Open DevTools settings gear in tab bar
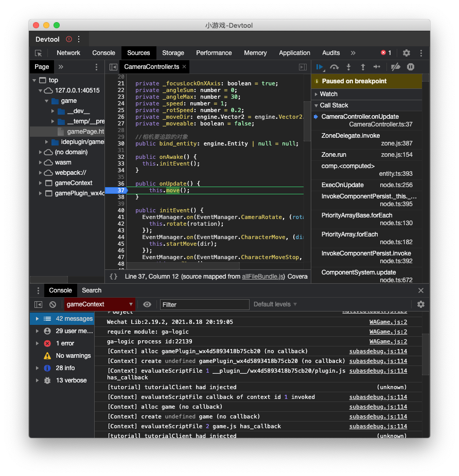459x476 pixels. (407, 53)
